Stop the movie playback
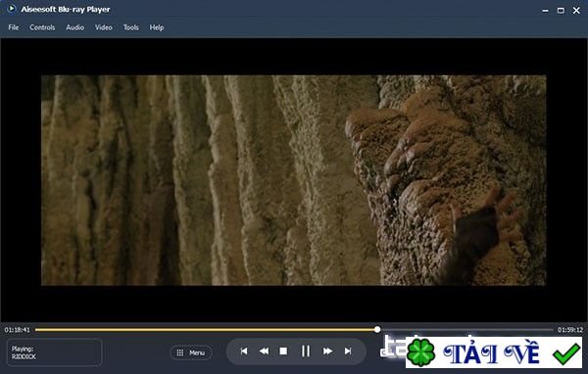 [283, 351]
